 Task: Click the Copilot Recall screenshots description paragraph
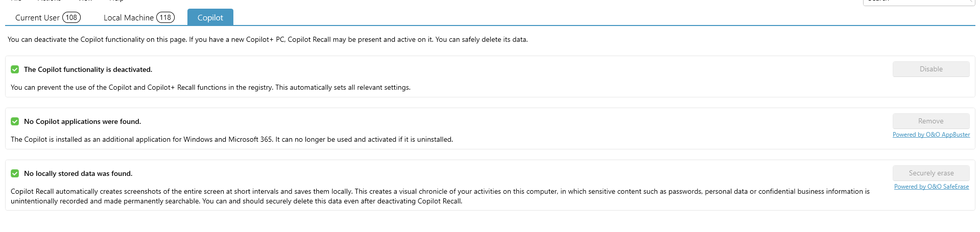(x=440, y=196)
